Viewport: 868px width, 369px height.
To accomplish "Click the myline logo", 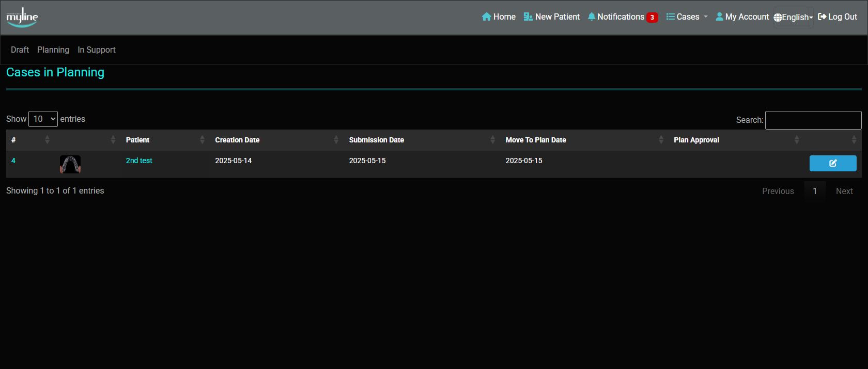I will pyautogui.click(x=22, y=18).
